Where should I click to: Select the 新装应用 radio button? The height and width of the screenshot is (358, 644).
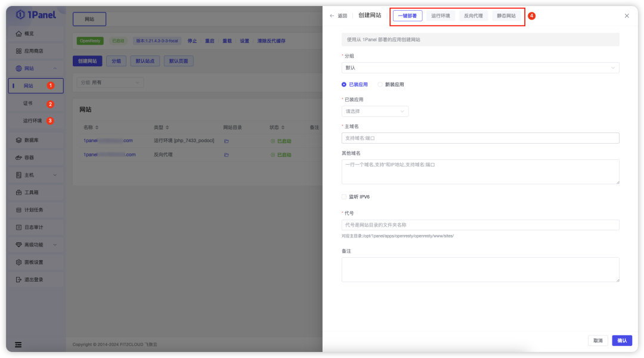[380, 84]
